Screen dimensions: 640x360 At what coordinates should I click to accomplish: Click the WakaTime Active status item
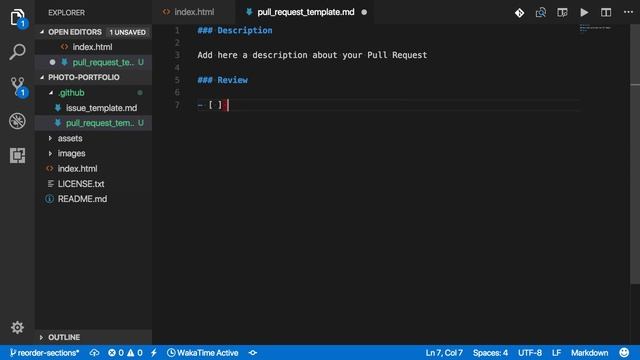click(203, 353)
